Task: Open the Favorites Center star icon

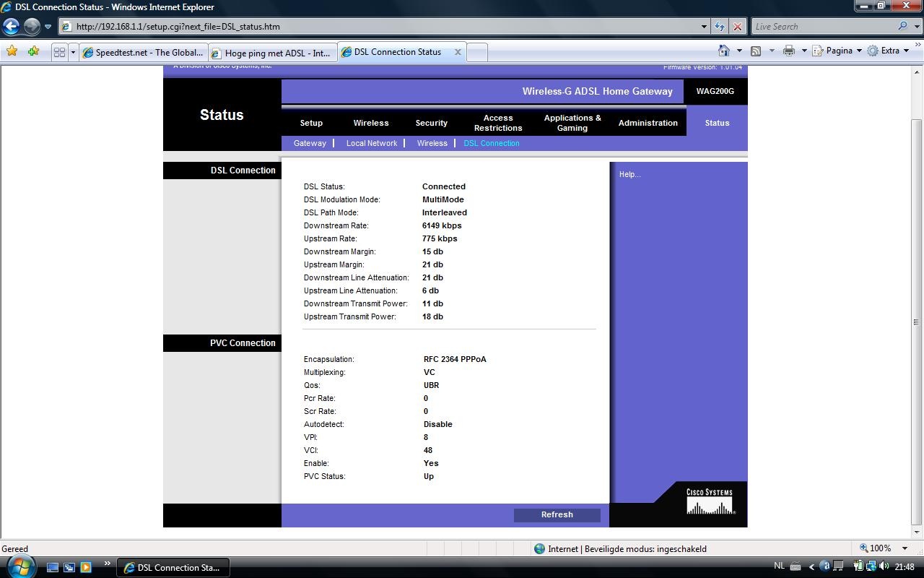Action: 12,51
